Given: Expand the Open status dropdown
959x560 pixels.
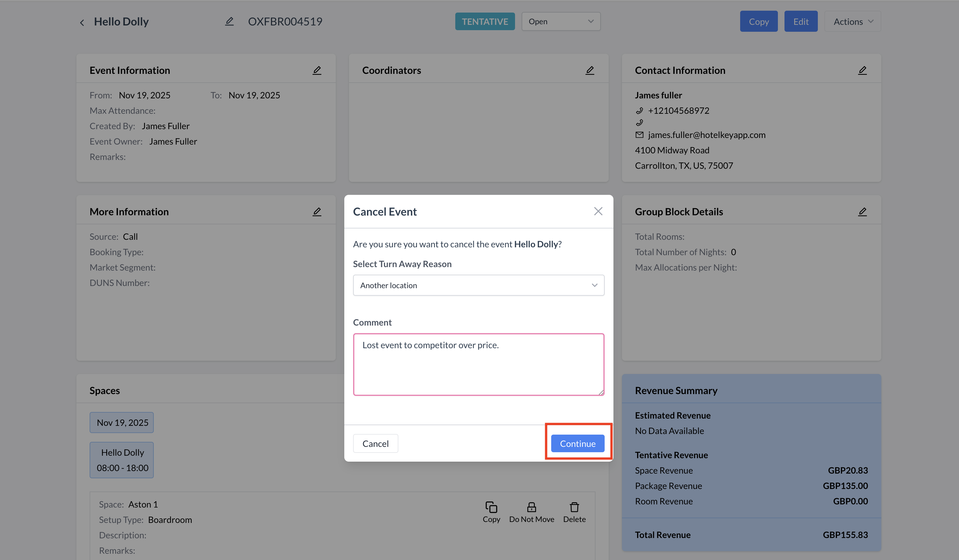Looking at the screenshot, I should [x=561, y=22].
